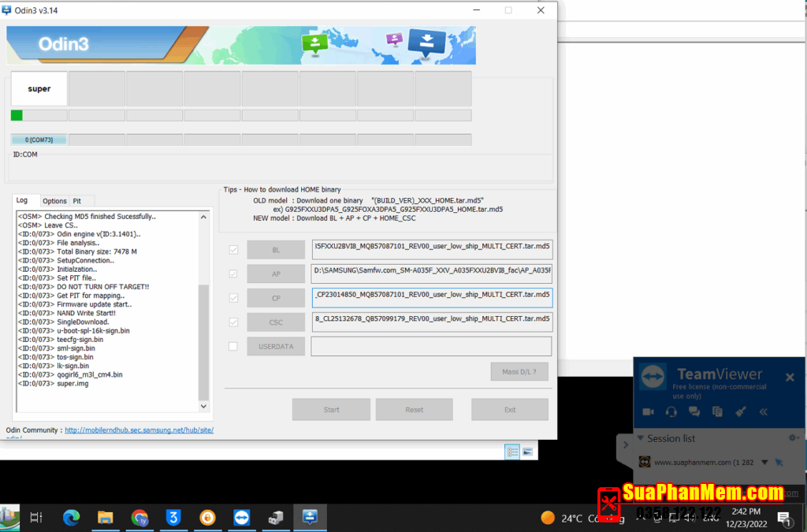Click the CP file path field
The image size is (807, 532).
click(431, 298)
